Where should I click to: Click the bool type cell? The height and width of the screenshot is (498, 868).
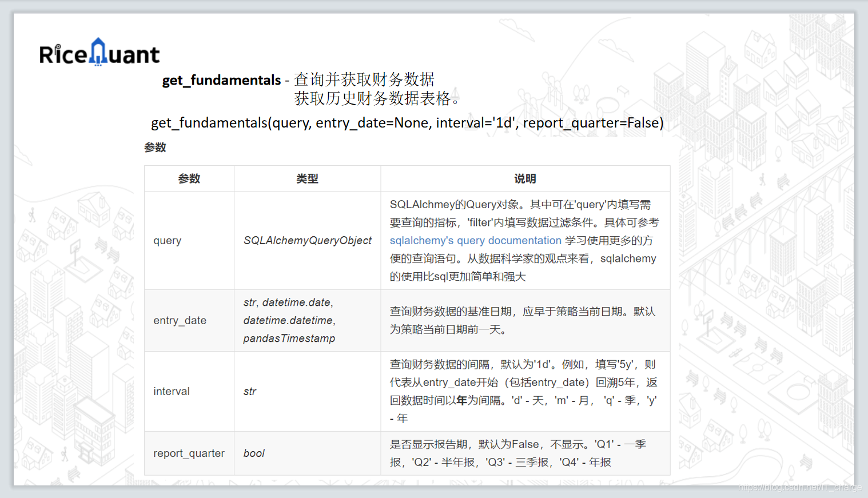307,453
